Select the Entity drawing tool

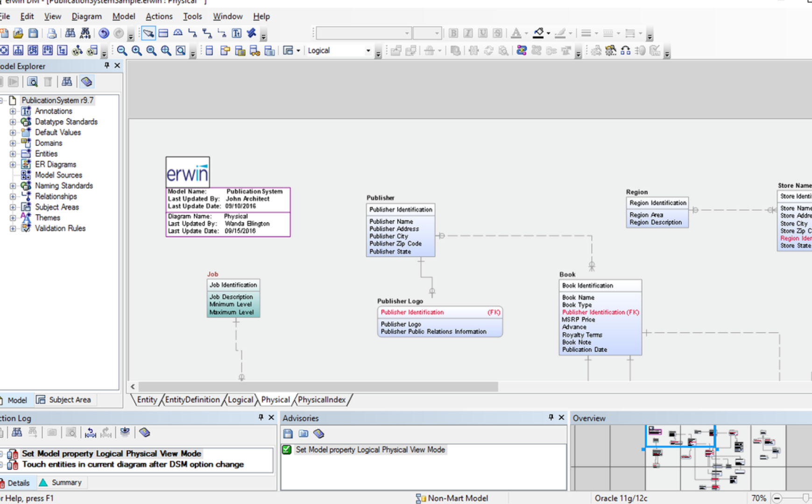coord(163,33)
